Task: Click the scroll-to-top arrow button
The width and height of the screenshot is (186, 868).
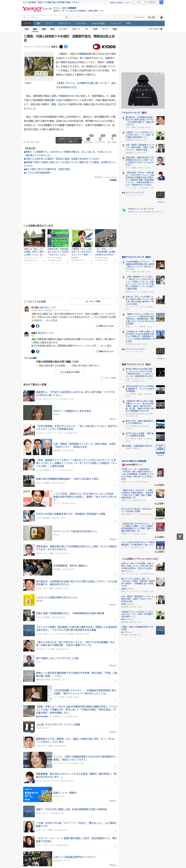Action: (180, 536)
